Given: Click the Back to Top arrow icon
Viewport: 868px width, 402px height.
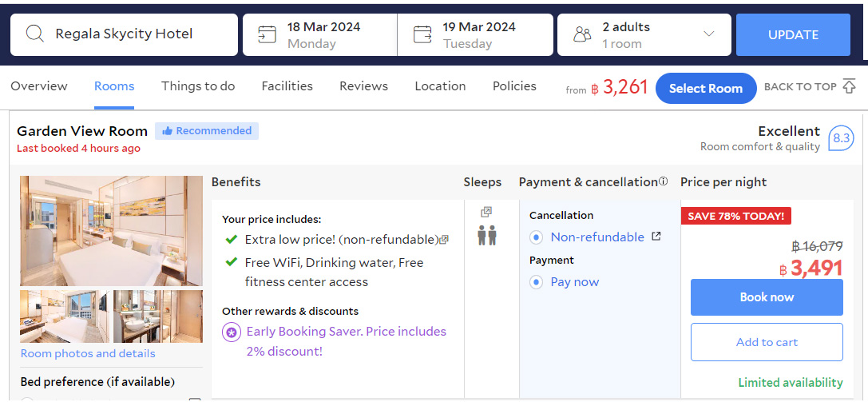Looking at the screenshot, I should tap(849, 86).
